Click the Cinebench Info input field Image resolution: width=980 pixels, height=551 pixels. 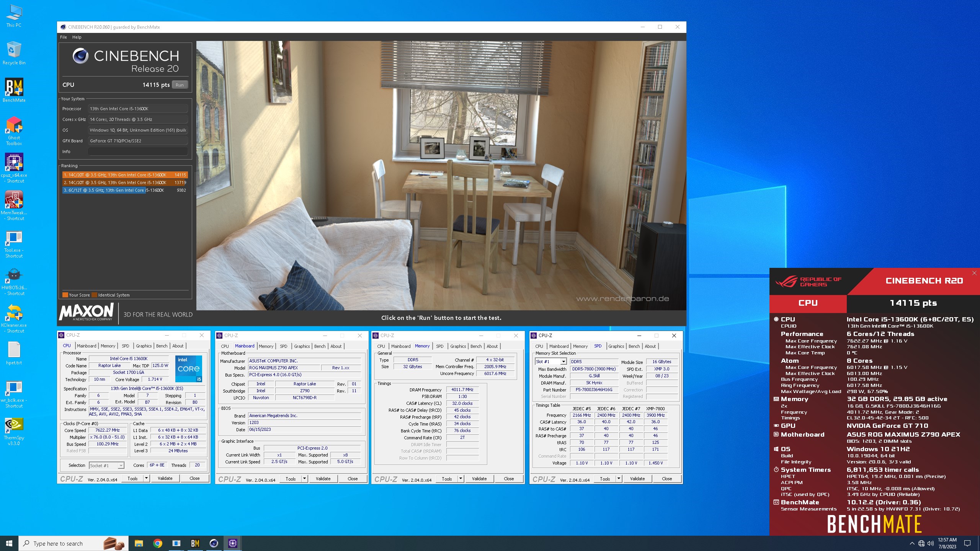tap(138, 152)
